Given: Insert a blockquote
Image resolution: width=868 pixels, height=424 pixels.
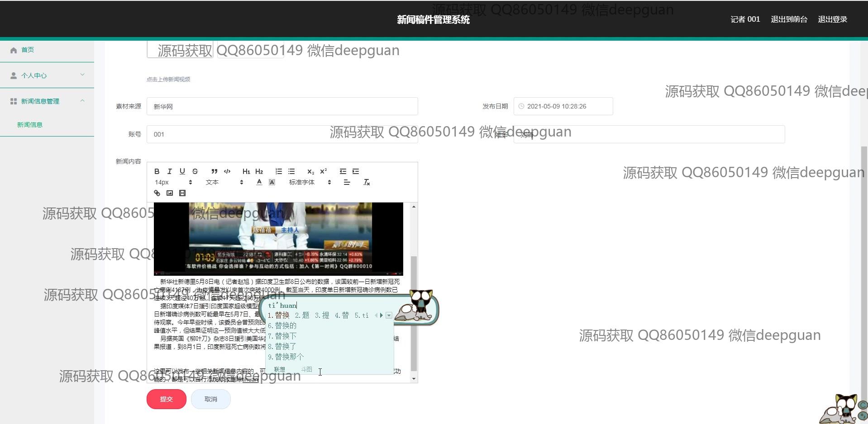Looking at the screenshot, I should [x=215, y=171].
